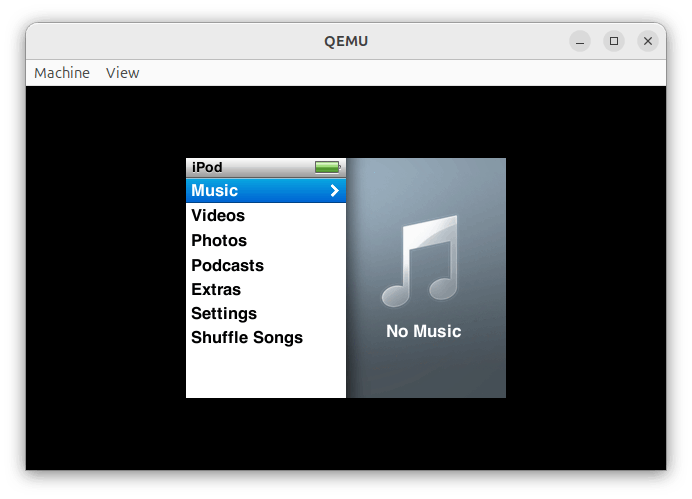Click the QEMU window title bar text

pyautogui.click(x=346, y=41)
